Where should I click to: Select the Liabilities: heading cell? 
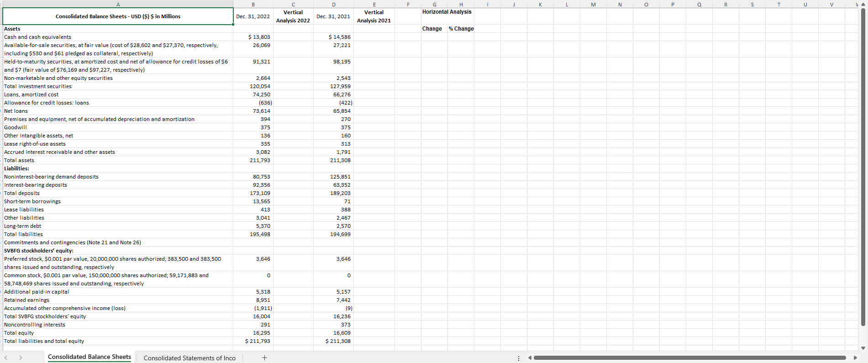click(118, 168)
